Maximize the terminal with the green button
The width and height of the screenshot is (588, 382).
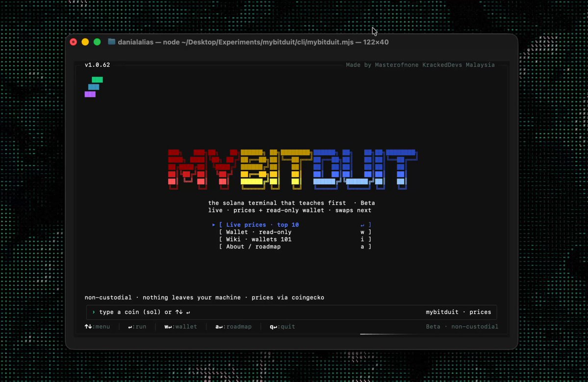point(97,42)
